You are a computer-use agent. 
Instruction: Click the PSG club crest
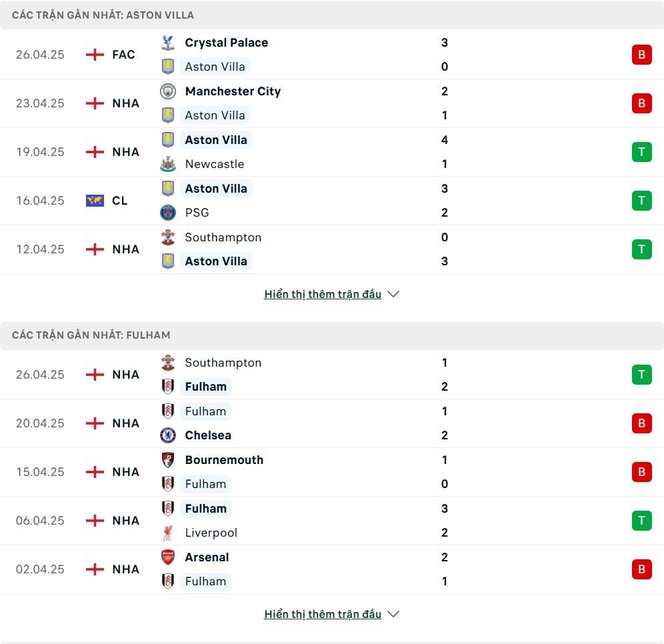coord(168,213)
